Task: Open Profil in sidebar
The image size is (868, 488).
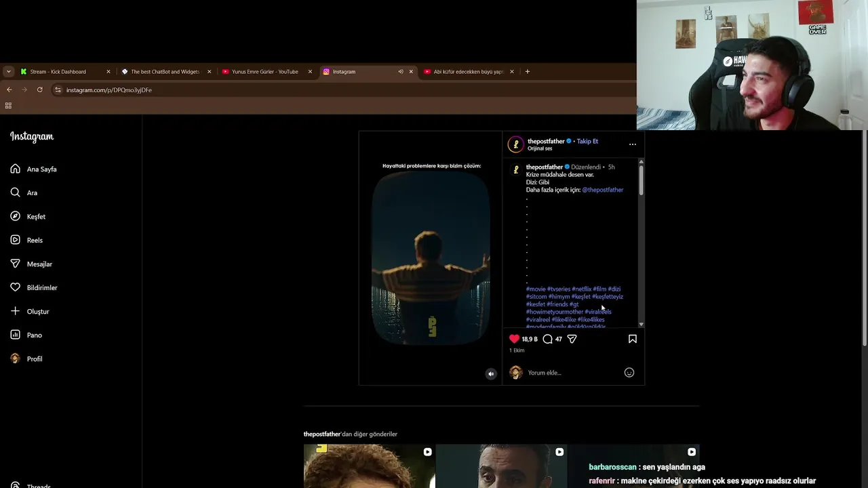Action: pyautogui.click(x=27, y=359)
